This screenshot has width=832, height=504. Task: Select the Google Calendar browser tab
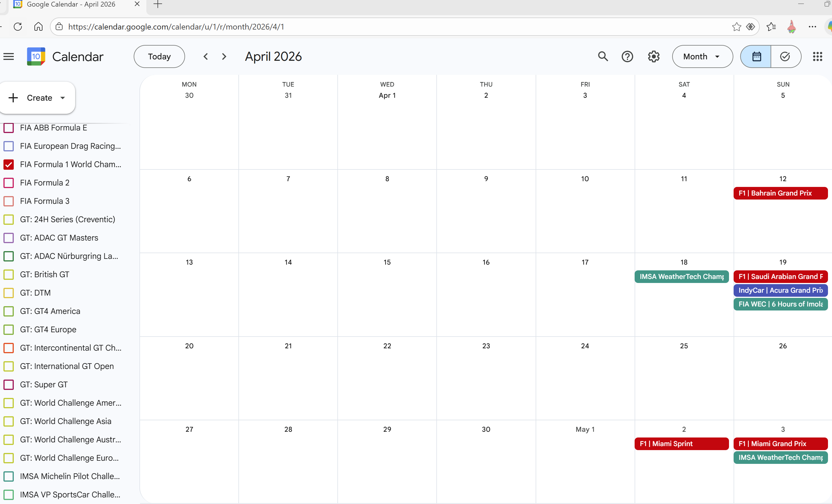tap(71, 4)
